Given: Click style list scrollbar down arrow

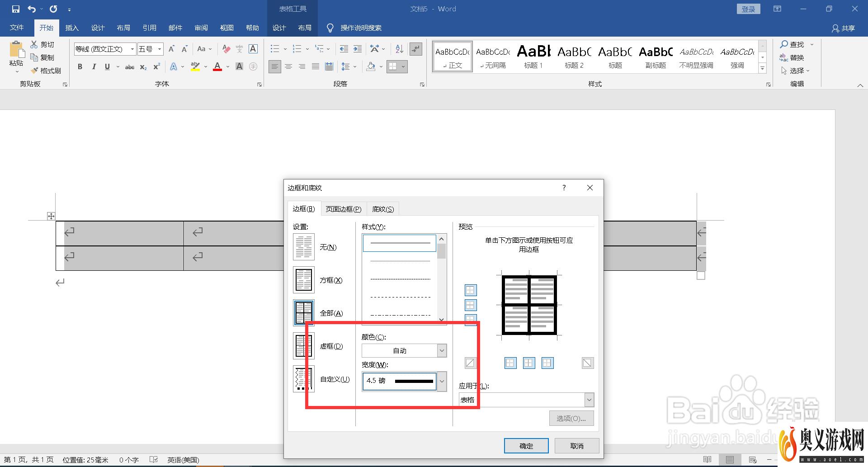Looking at the screenshot, I should (x=442, y=320).
